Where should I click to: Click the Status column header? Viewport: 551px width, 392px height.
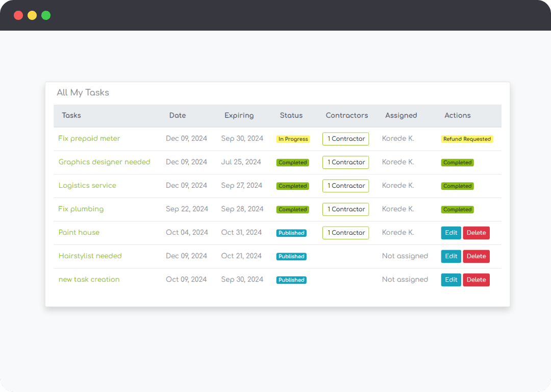click(x=291, y=115)
